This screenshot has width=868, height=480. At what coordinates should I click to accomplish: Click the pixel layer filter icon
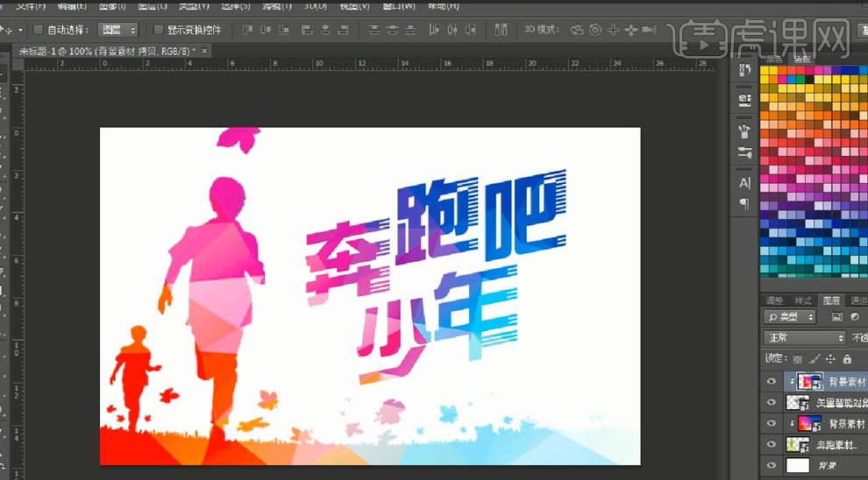[836, 316]
